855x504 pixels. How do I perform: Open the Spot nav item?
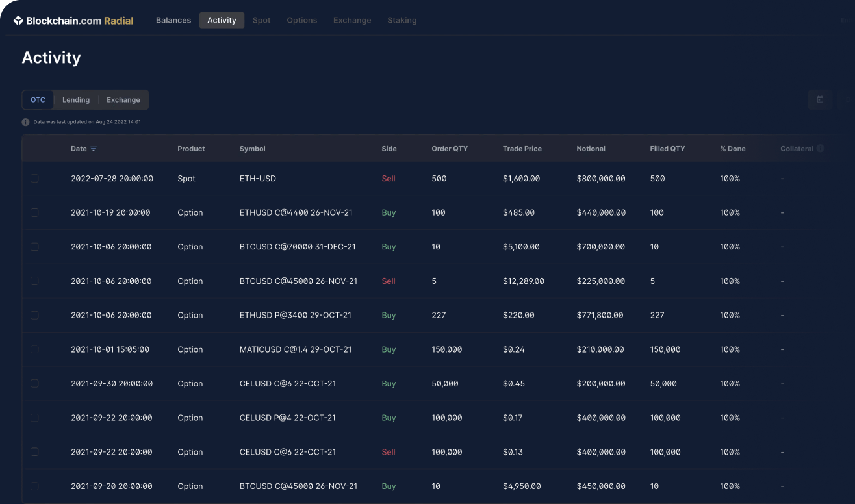(261, 20)
